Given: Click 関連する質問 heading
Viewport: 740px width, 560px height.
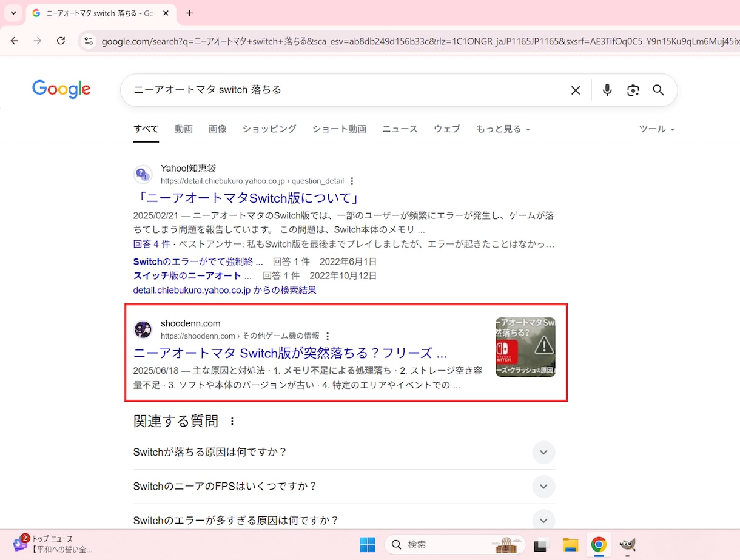Looking at the screenshot, I should pos(176,421).
